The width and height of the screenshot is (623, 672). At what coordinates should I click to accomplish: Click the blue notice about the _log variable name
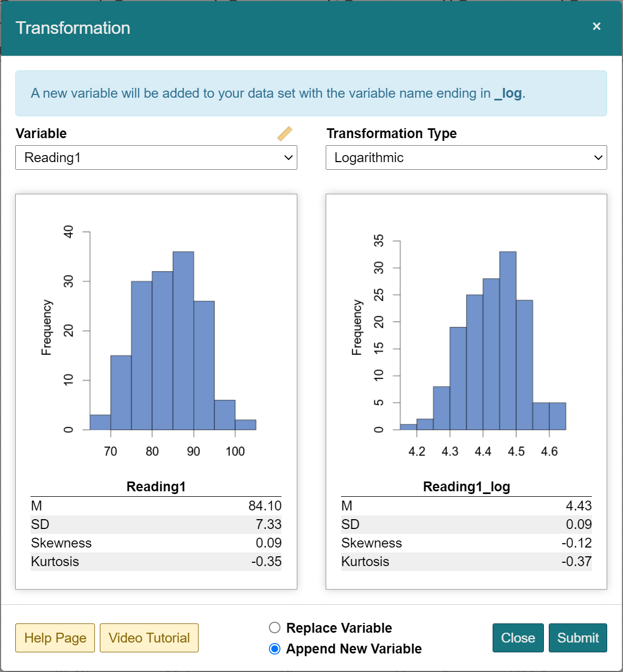[310, 93]
